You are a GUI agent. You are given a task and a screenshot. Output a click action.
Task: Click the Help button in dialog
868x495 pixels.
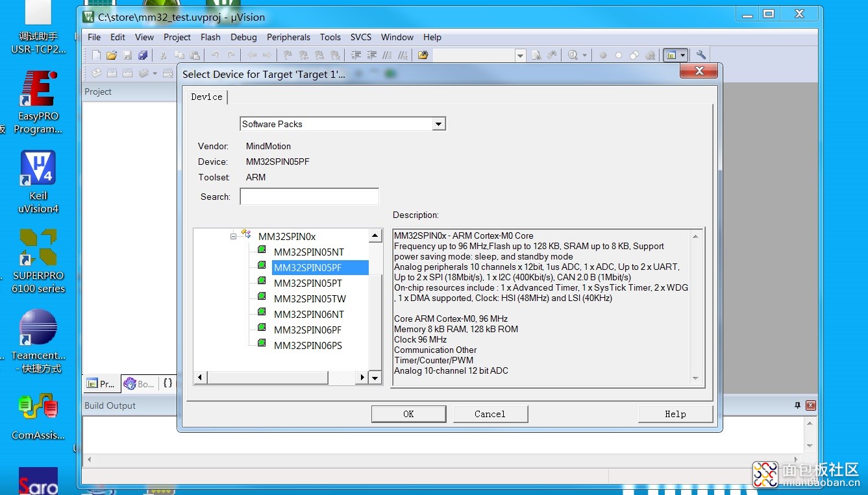[x=675, y=414]
